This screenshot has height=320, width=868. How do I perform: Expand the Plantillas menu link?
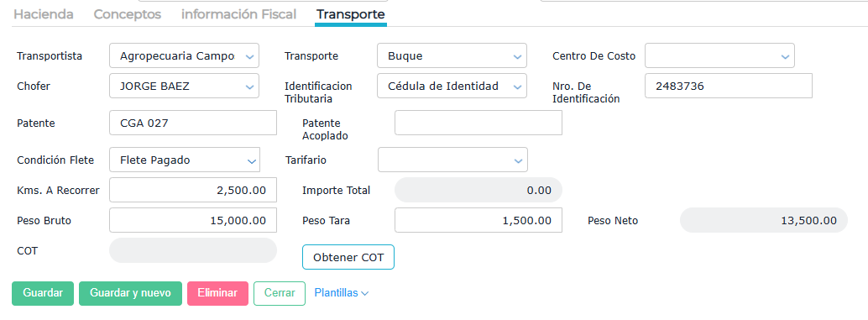[x=341, y=293]
